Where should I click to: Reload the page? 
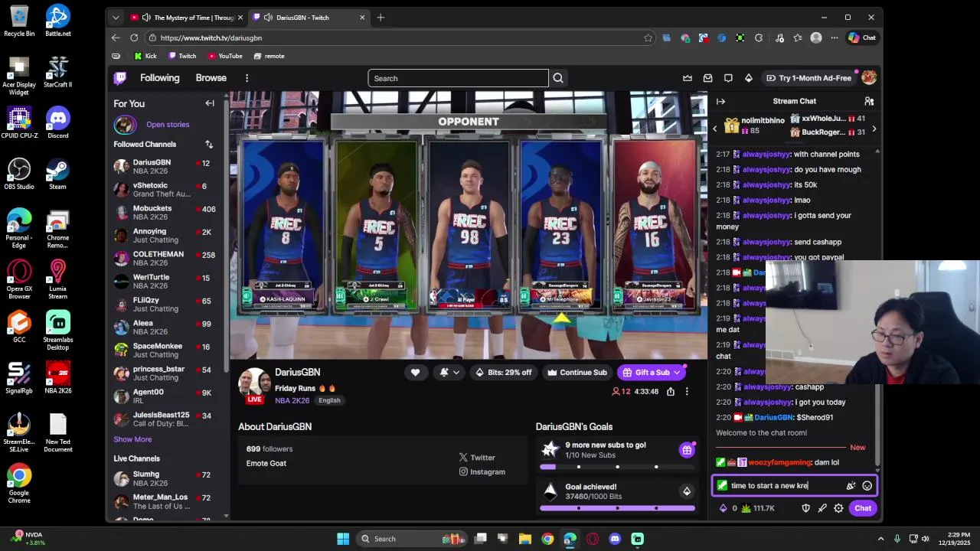[x=134, y=37]
